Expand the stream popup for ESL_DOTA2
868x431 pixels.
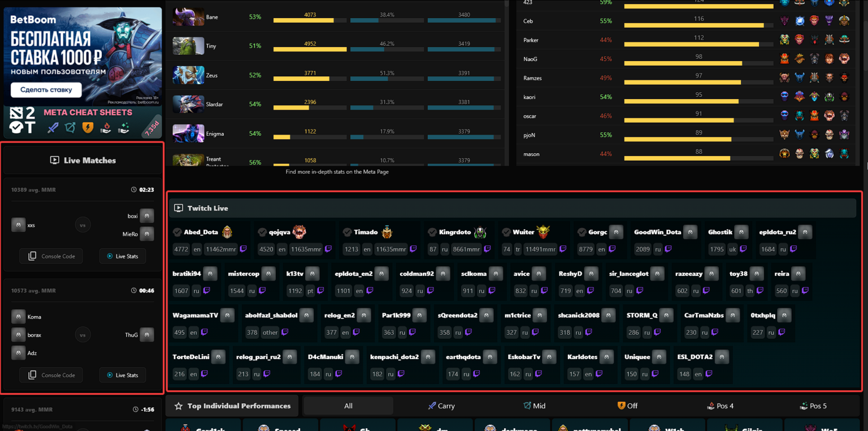722,356
